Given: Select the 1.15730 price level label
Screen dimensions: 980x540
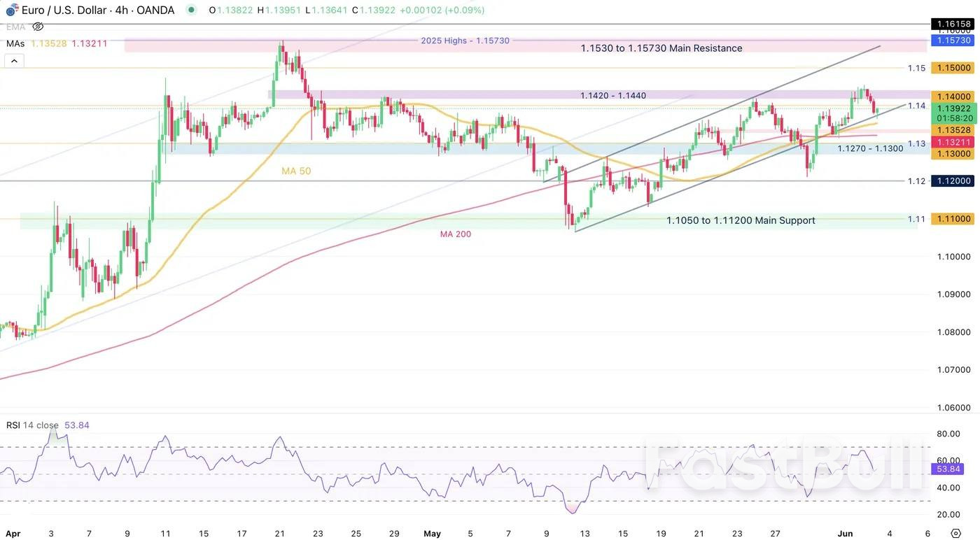Looking at the screenshot, I should pos(952,41).
